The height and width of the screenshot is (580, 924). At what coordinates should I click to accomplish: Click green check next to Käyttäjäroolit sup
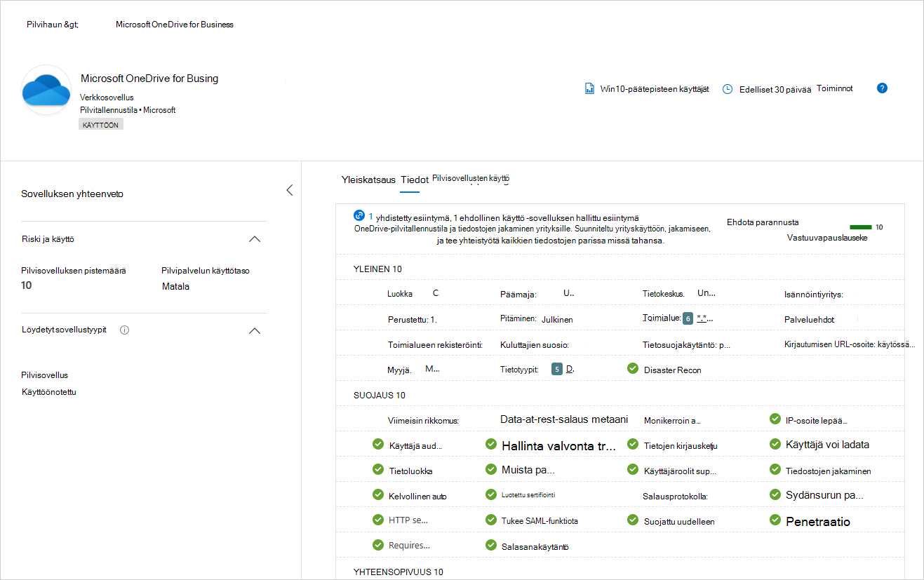click(632, 469)
